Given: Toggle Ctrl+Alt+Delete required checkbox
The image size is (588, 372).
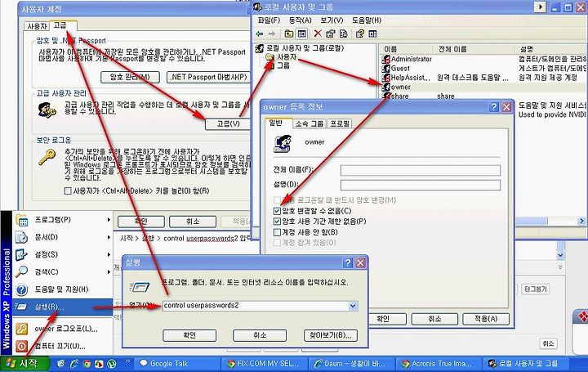Looking at the screenshot, I should point(68,190).
